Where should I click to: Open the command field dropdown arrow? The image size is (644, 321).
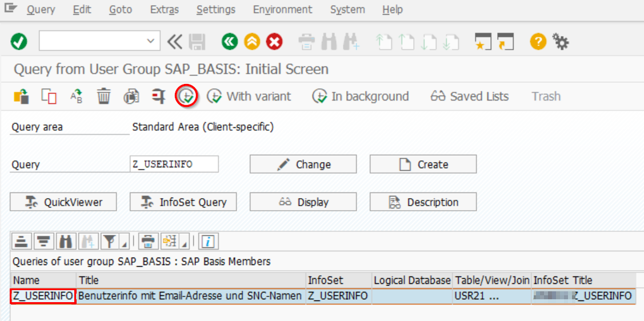click(x=151, y=41)
